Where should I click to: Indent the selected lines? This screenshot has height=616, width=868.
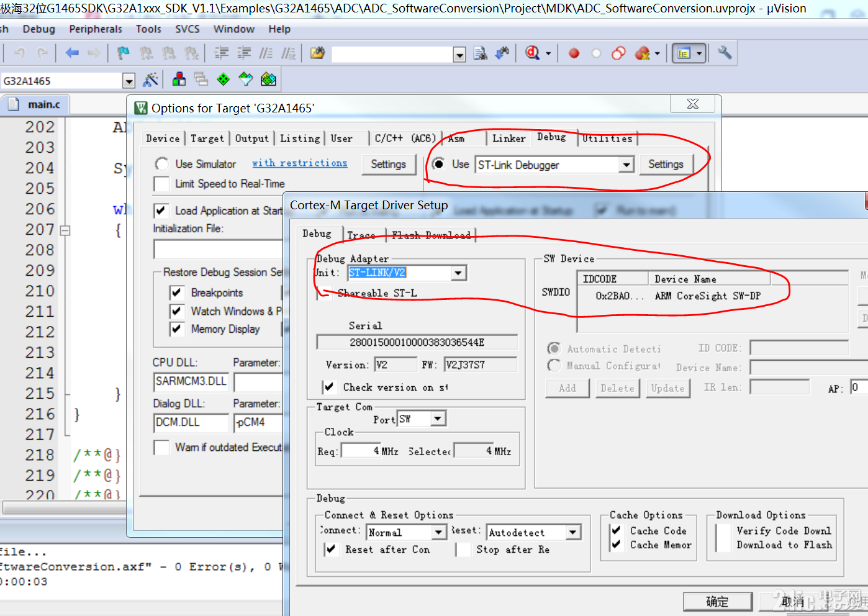pyautogui.click(x=222, y=53)
